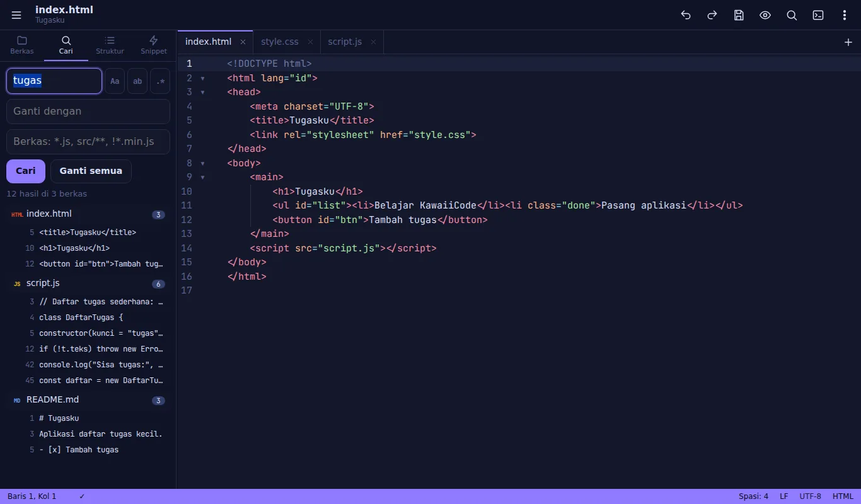Click the Cari search button
Screen dimensions: 861x504
26,171
